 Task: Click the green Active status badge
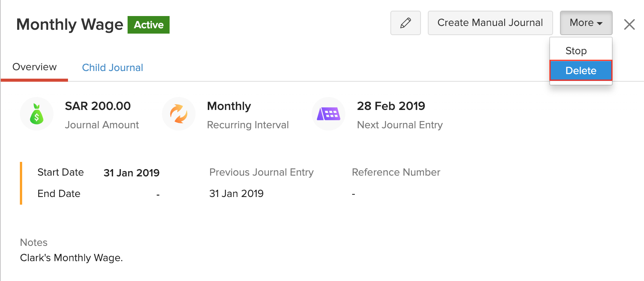pos(149,25)
